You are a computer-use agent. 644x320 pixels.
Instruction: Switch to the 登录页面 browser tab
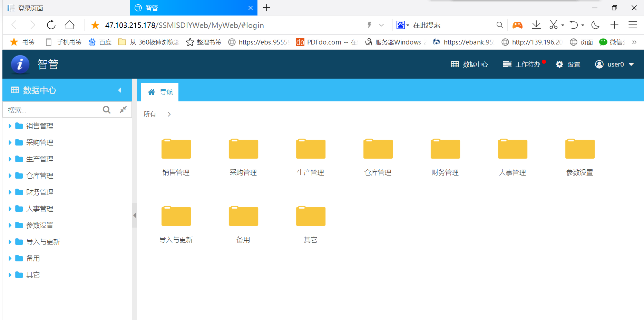pyautogui.click(x=66, y=8)
